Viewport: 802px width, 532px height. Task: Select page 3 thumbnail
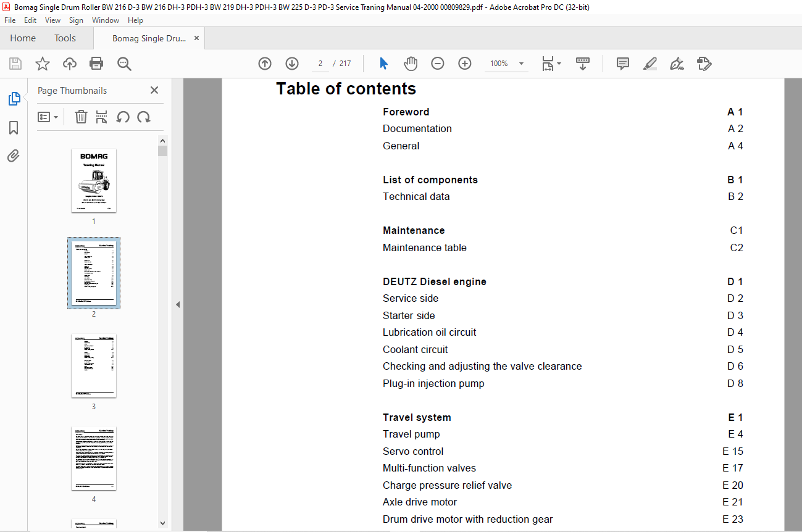[94, 366]
